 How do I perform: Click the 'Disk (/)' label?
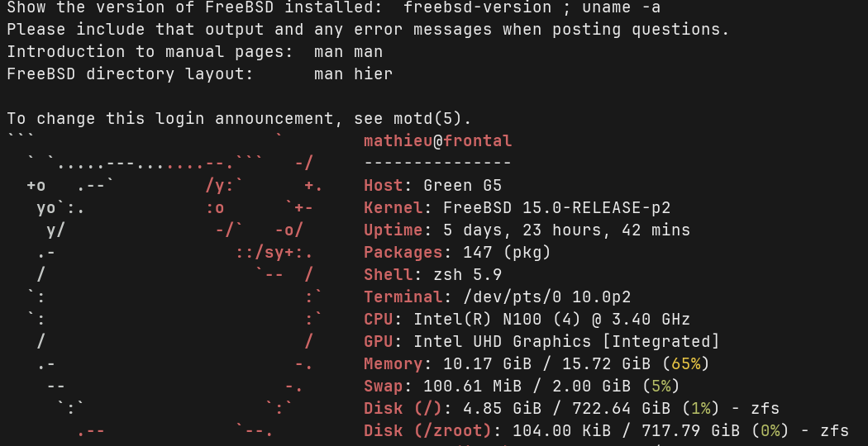coord(403,409)
